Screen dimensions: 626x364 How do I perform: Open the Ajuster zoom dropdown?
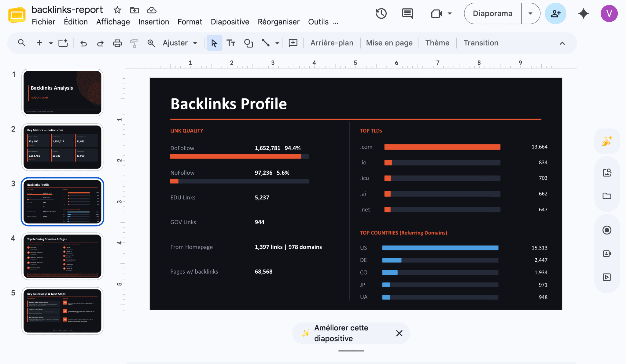(x=180, y=43)
